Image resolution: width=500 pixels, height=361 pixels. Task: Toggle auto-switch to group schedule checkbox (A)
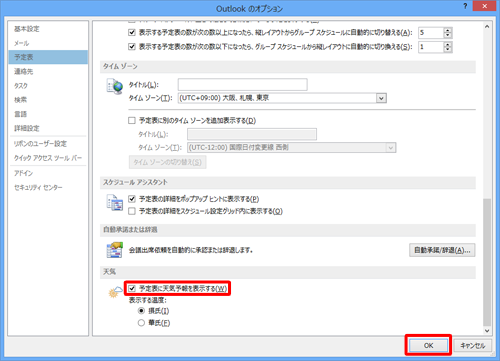[x=132, y=32]
